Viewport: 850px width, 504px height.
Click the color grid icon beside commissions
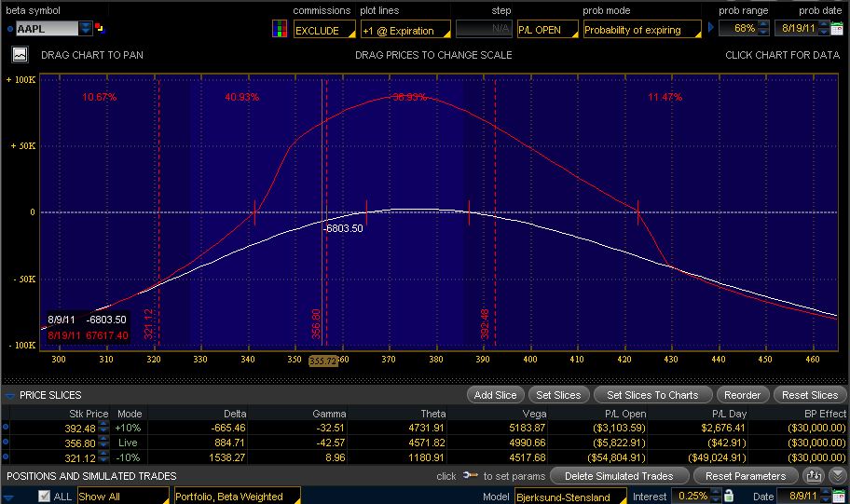pos(280,29)
